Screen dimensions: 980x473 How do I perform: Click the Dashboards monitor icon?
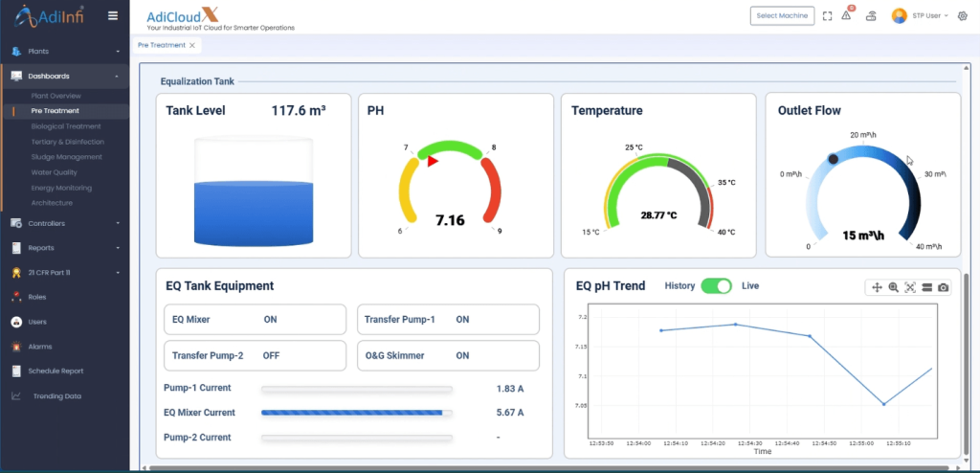tap(16, 76)
